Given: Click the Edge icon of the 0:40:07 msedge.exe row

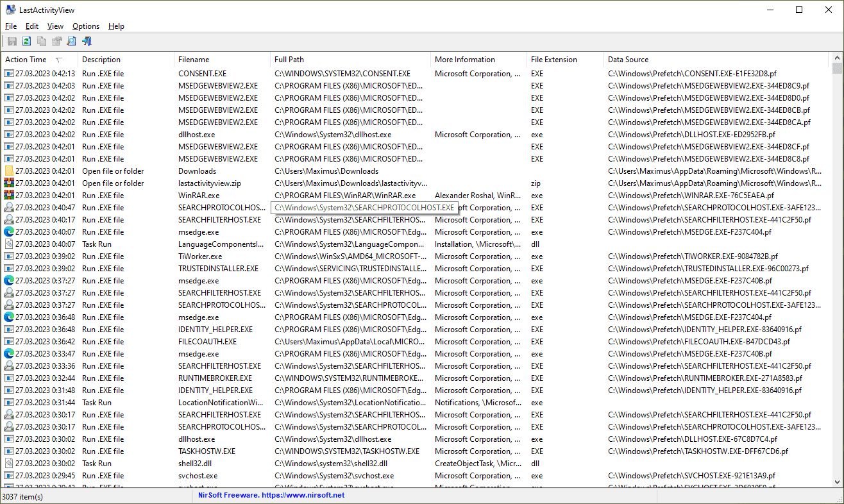Looking at the screenshot, I should (9, 232).
